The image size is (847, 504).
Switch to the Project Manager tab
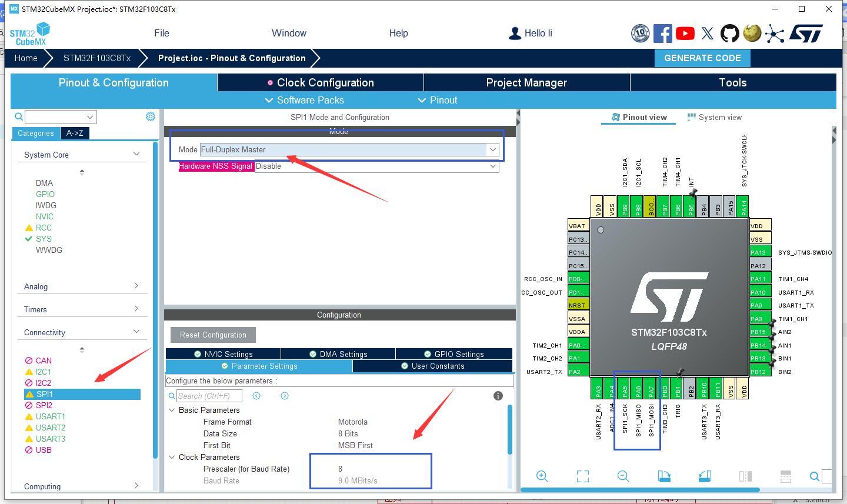527,83
